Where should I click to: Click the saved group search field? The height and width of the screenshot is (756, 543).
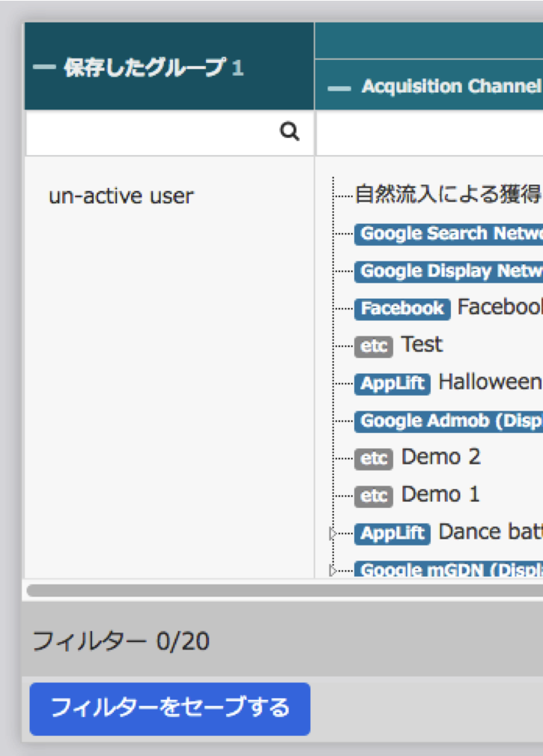click(x=169, y=133)
